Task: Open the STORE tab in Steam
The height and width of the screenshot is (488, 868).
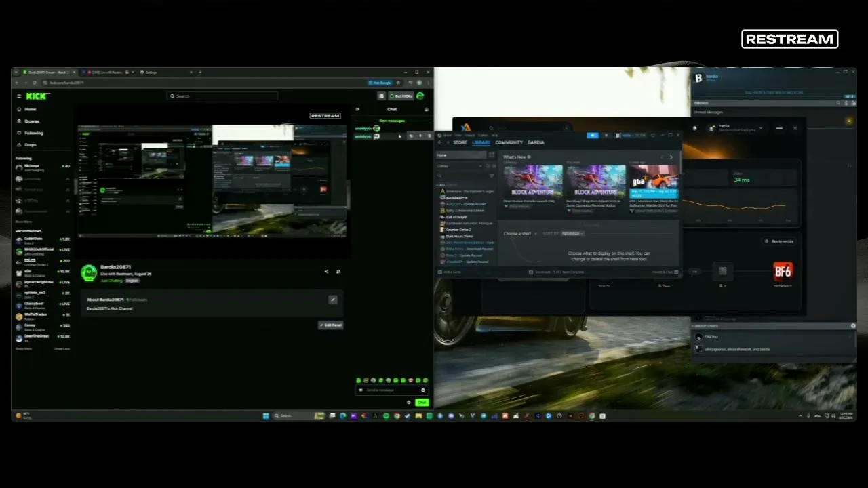Action: click(460, 142)
